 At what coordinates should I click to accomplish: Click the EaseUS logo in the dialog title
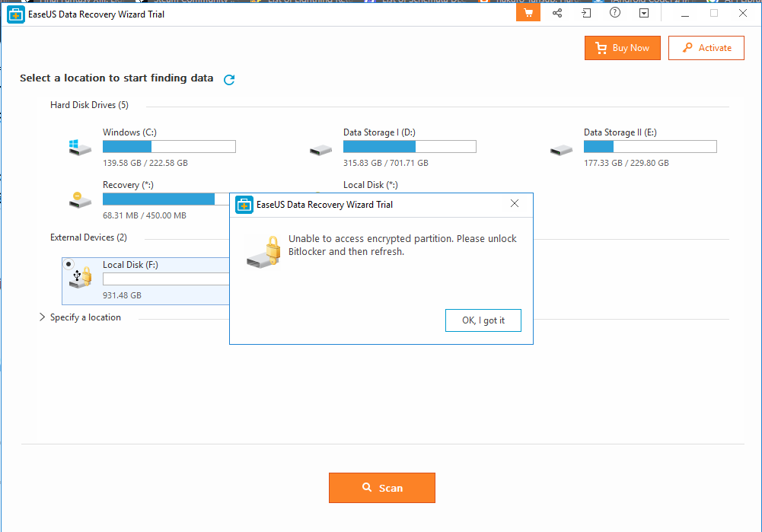244,205
